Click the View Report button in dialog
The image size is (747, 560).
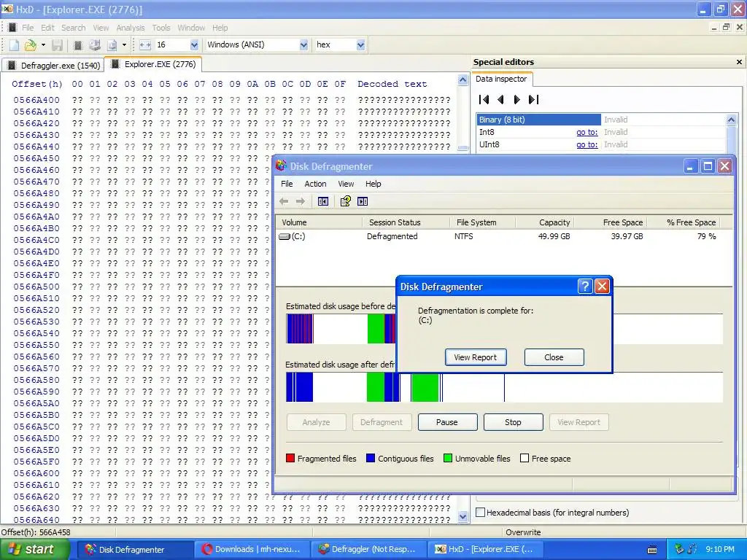(476, 357)
